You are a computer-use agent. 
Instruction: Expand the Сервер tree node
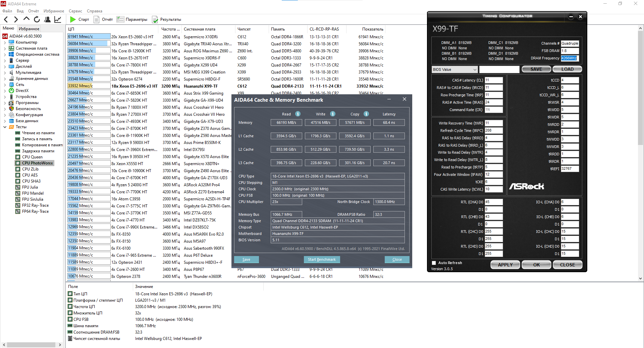tap(5, 60)
